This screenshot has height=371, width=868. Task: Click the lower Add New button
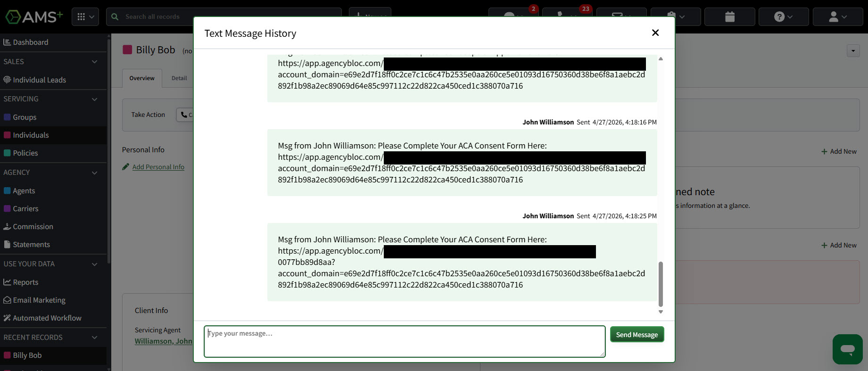click(839, 246)
